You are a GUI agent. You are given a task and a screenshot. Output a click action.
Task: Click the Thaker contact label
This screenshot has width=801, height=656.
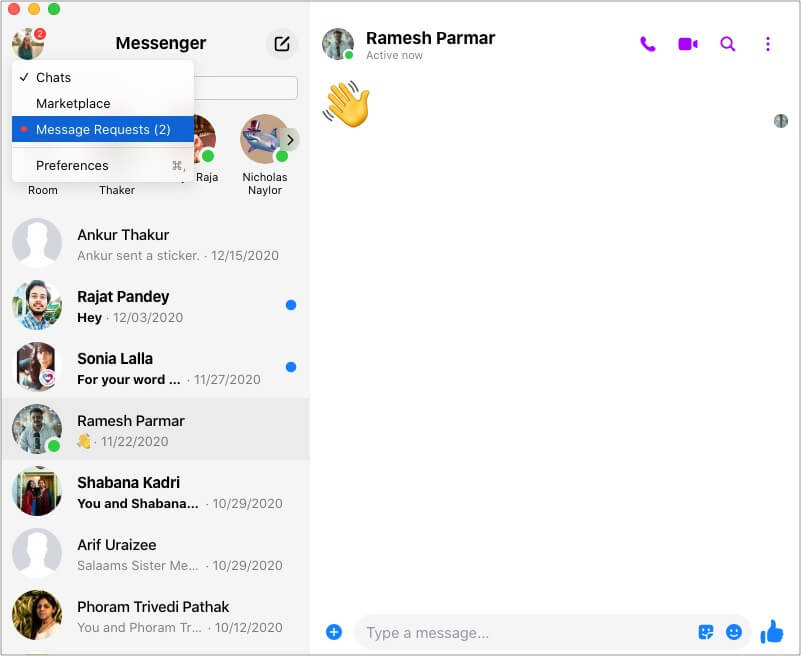pyautogui.click(x=117, y=190)
